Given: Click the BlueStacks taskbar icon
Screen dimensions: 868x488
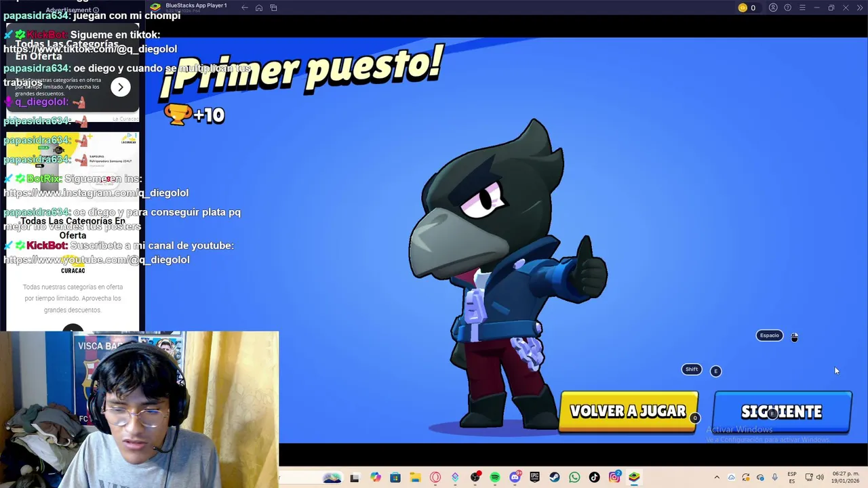Looking at the screenshot, I should [634, 478].
